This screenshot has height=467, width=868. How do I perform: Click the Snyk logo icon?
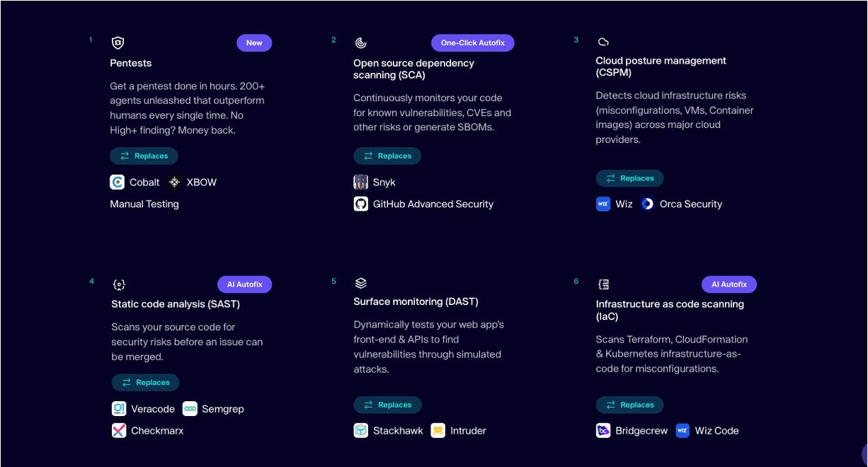coord(361,183)
